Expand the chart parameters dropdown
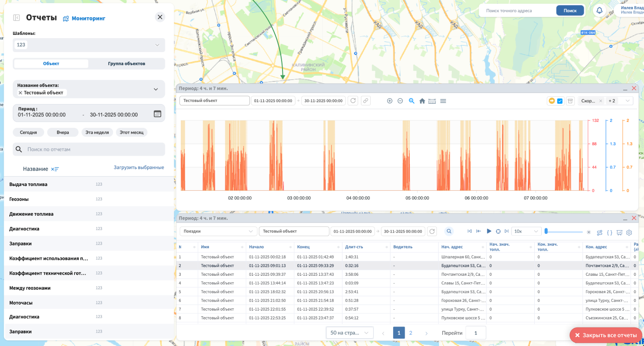The image size is (644, 346). 628,101
